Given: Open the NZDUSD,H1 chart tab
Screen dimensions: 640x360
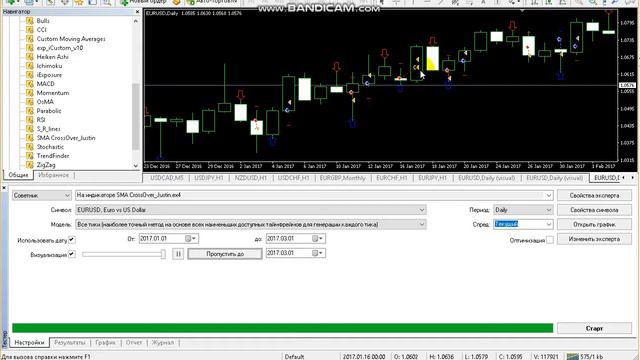Looking at the screenshot, I should 251,178.
